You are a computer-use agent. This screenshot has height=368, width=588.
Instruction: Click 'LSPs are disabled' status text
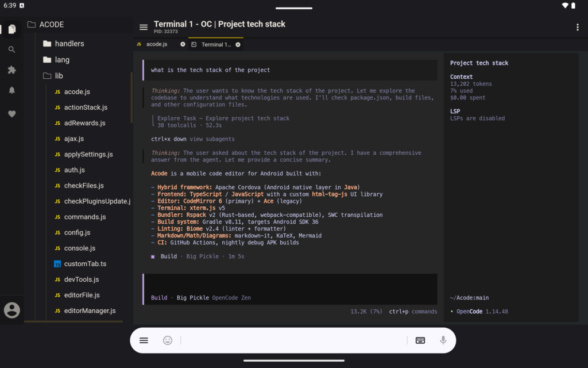point(477,118)
